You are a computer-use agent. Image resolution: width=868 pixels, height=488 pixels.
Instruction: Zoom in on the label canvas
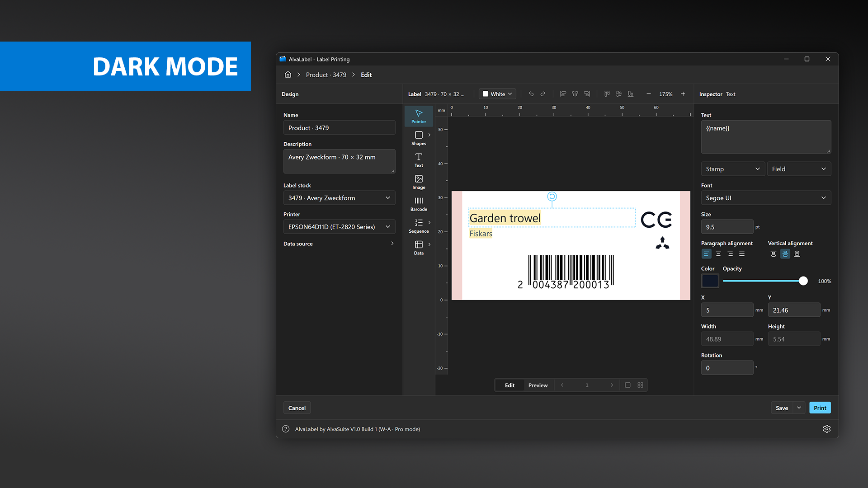point(683,94)
